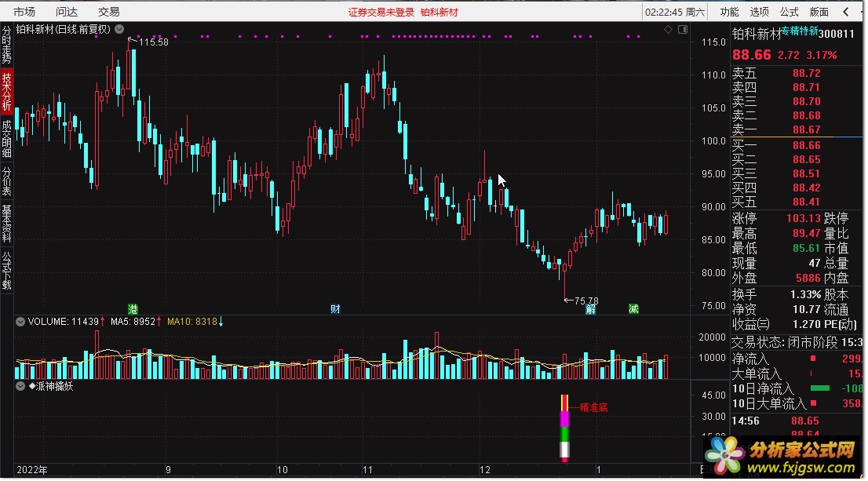Switch to 分时走势 side tab

pos(6,46)
